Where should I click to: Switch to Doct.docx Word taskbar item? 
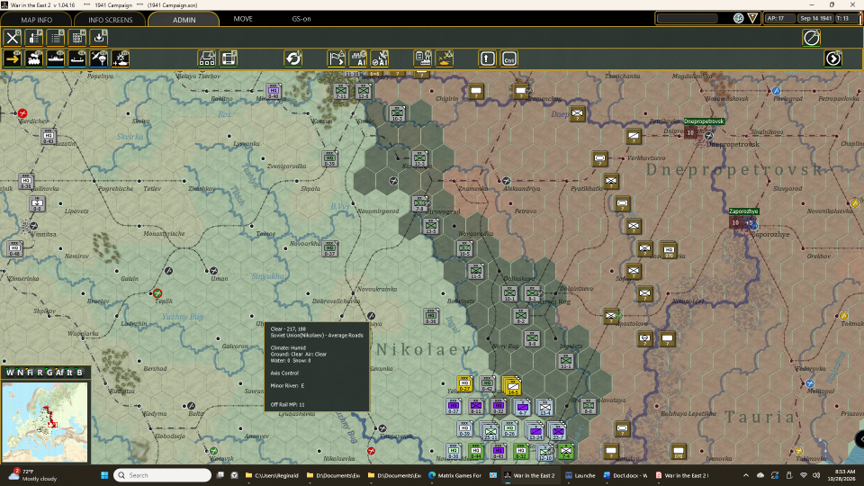click(x=625, y=475)
